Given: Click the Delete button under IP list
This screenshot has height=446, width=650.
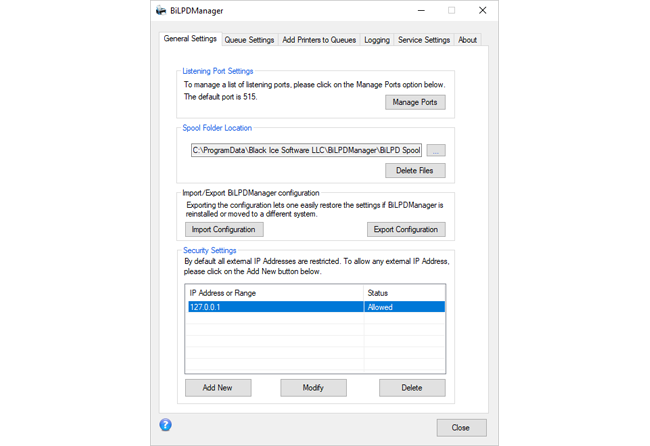Looking at the screenshot, I should 412,388.
